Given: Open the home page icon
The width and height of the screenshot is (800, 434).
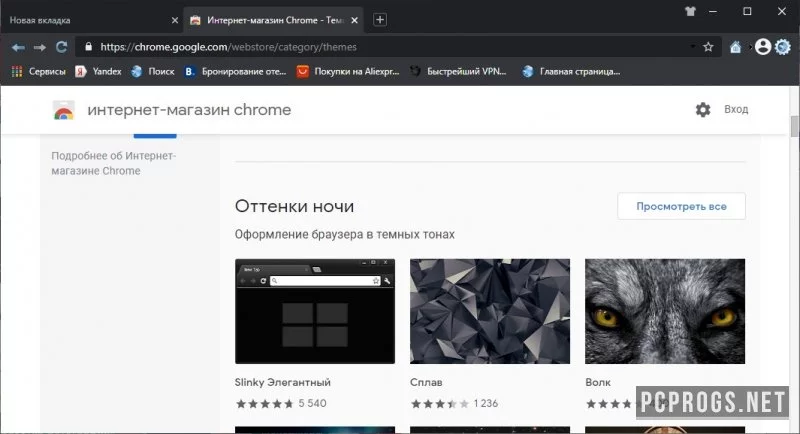Looking at the screenshot, I should [x=735, y=47].
